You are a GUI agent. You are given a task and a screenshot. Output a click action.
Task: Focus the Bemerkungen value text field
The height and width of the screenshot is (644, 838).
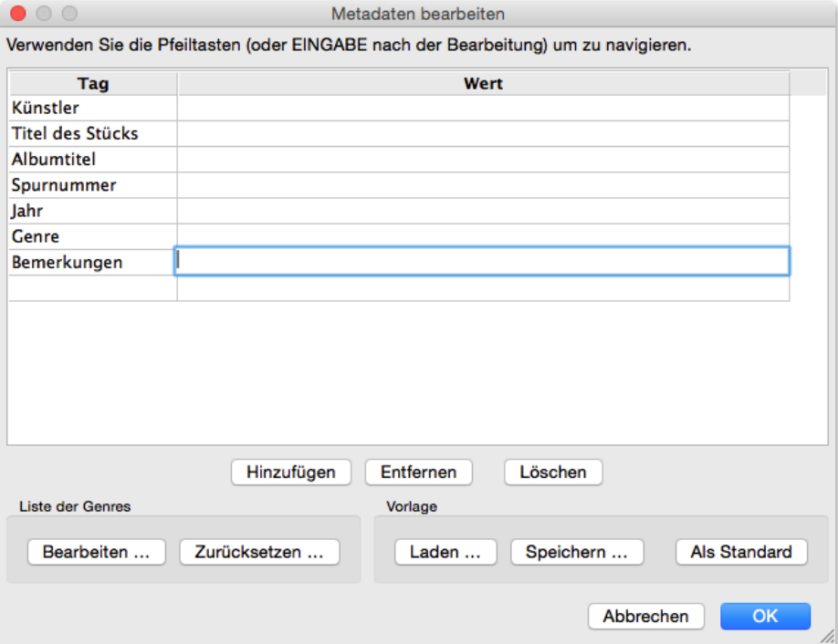[483, 262]
